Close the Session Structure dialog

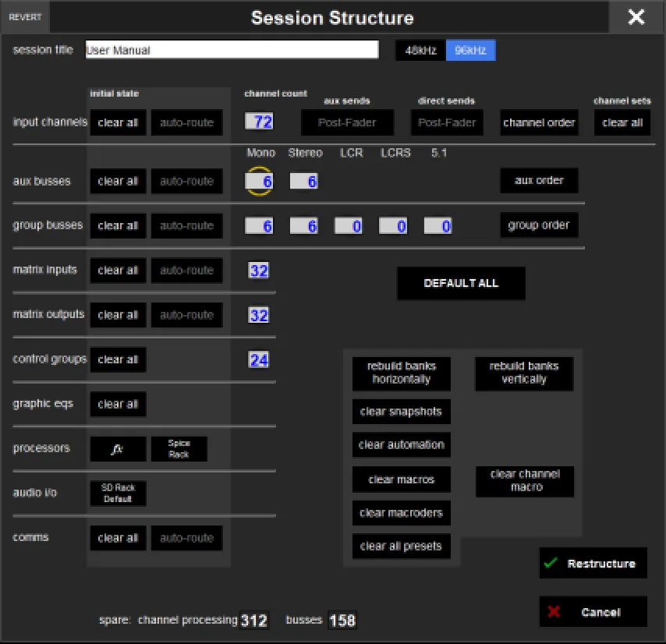[x=636, y=17]
